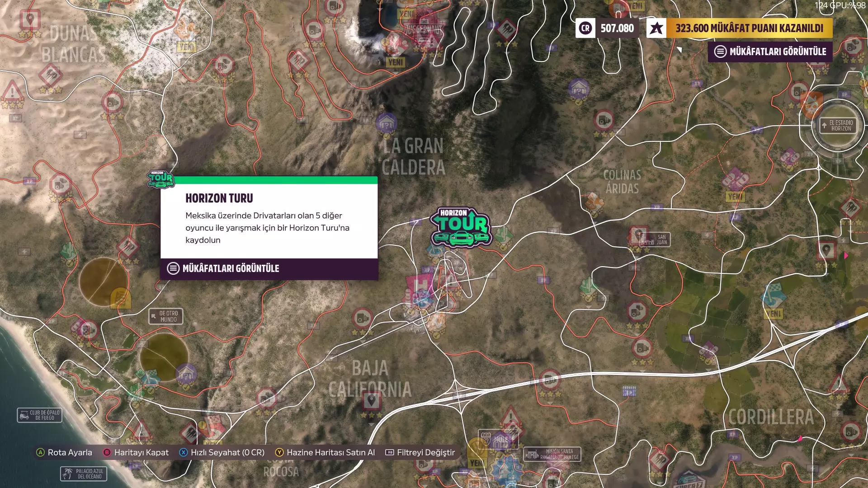Open Mükâfatları Görüntüle under reward points
Image resolution: width=868 pixels, height=488 pixels.
click(770, 52)
